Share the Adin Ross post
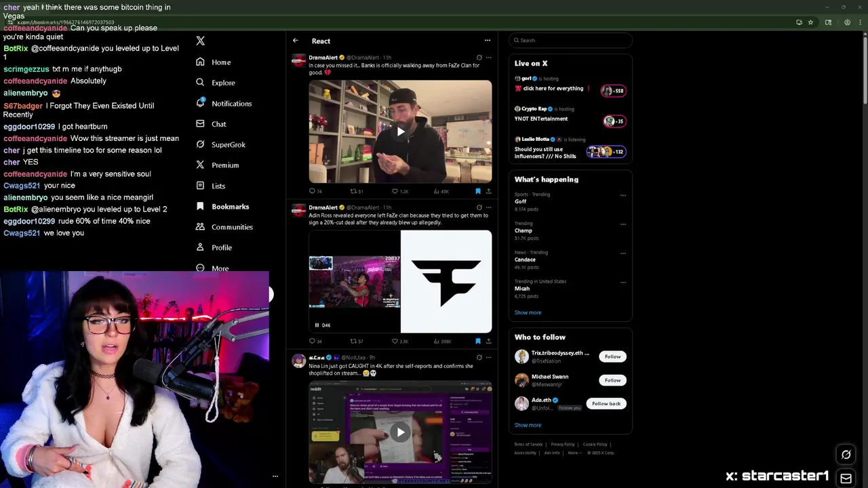This screenshot has width=868, height=488. point(488,341)
